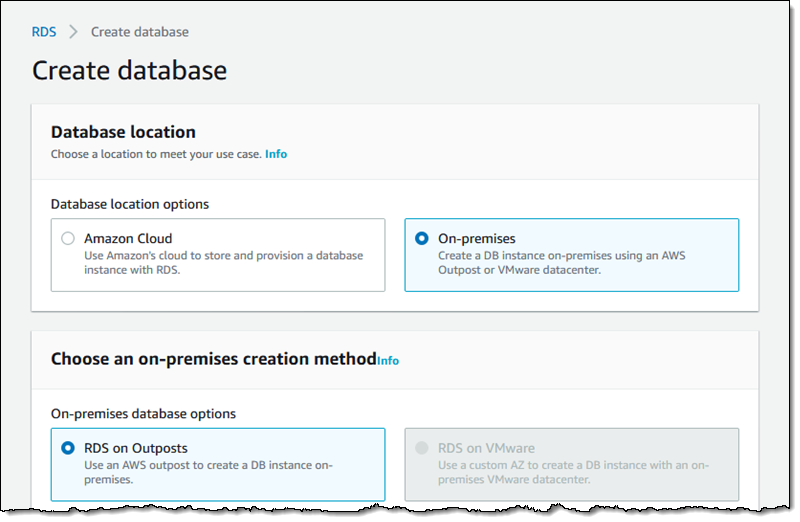Click the RDS on VMware tile description
800x522 pixels.
574,472
